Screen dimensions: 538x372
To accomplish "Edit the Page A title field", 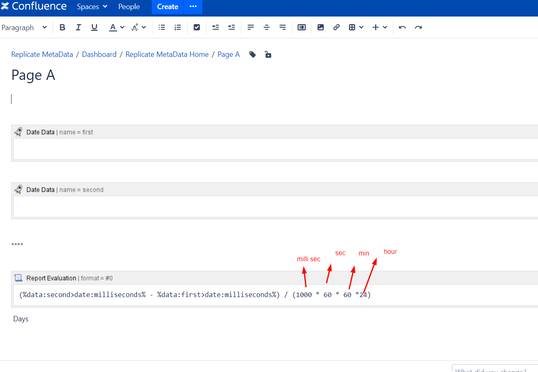I will point(33,75).
